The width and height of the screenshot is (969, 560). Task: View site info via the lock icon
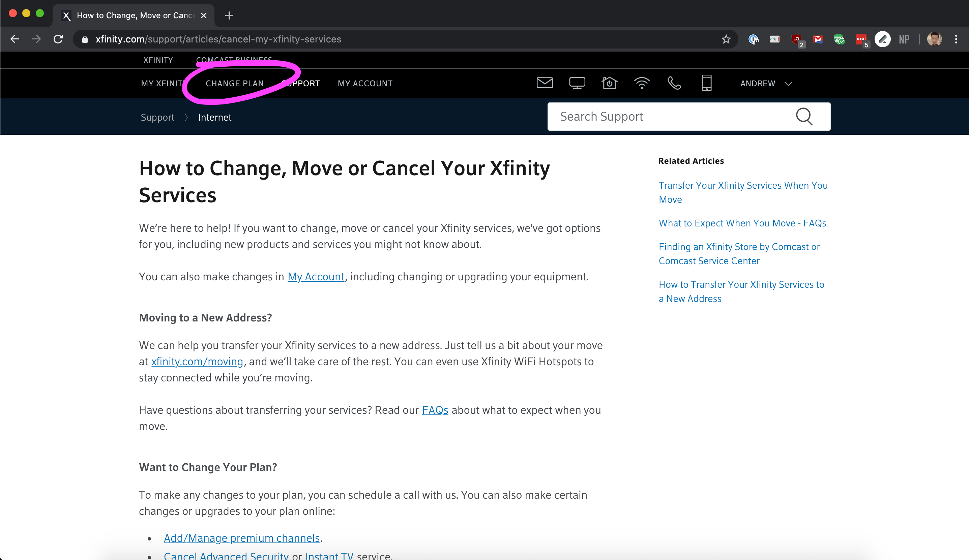coord(85,39)
